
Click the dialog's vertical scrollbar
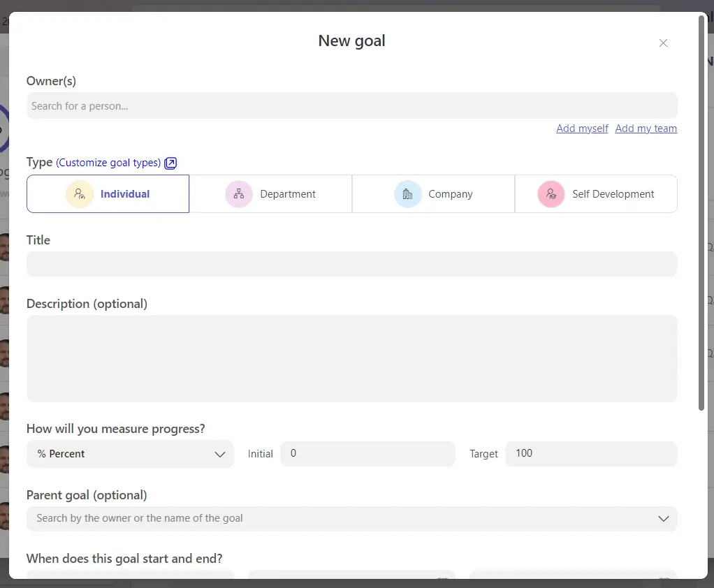701,213
